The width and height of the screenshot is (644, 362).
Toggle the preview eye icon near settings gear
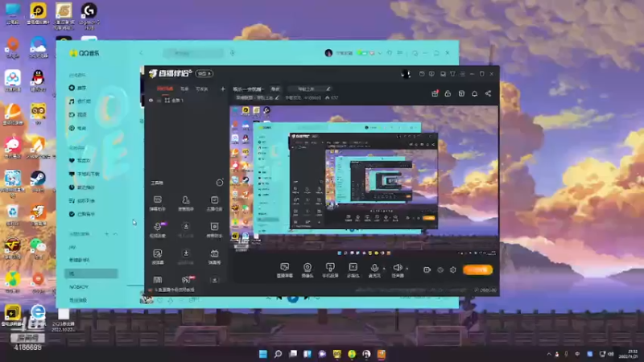click(x=440, y=269)
